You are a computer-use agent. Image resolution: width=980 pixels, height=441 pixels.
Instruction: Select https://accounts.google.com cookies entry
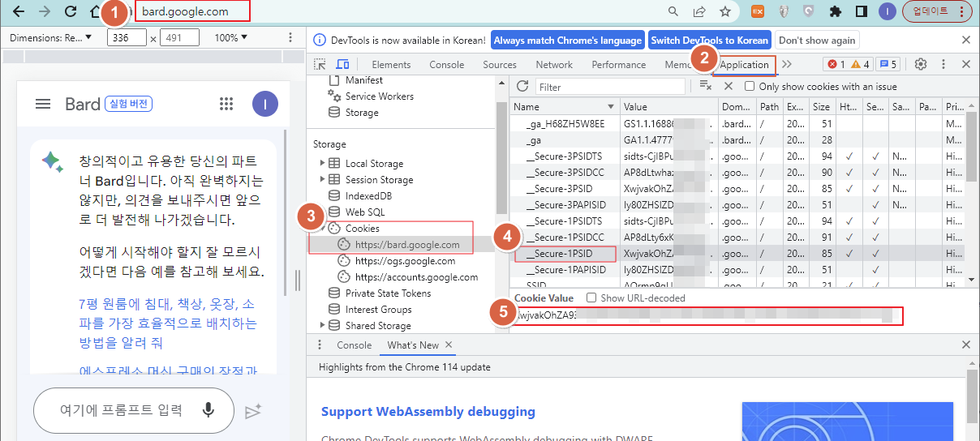pos(416,276)
